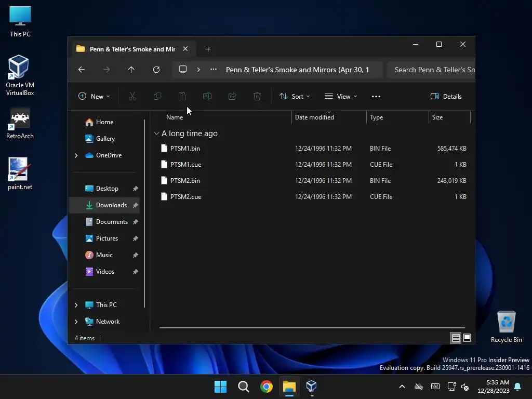Viewport: 532px width, 399px height.
Task: Sort by Name column header
Action: 175,117
